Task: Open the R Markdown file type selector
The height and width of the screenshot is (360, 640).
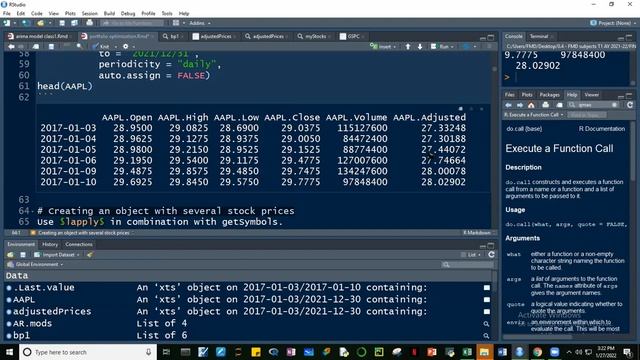Action: 479,233
